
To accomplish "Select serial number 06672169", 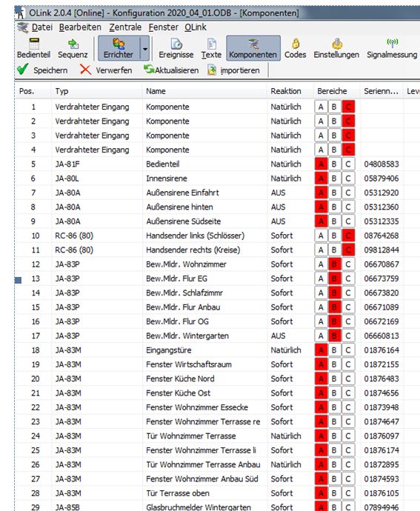I will (381, 321).
